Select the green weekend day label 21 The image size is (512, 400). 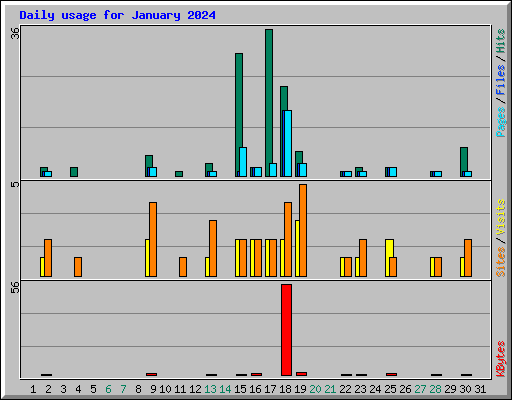click(330, 389)
